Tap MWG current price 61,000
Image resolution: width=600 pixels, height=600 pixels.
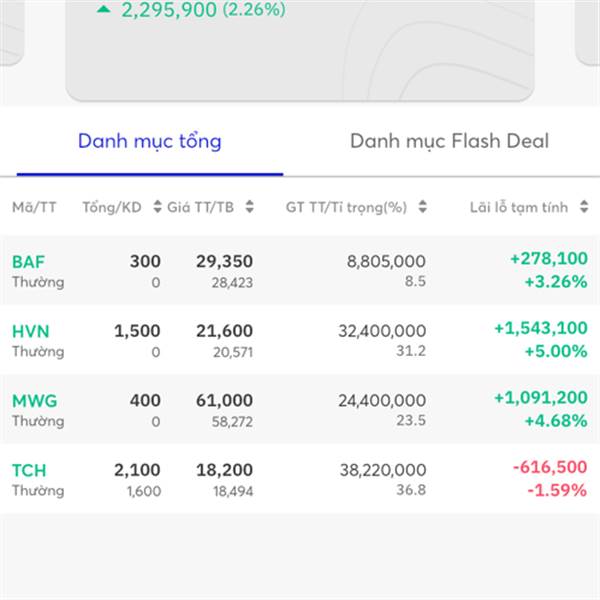pos(224,401)
